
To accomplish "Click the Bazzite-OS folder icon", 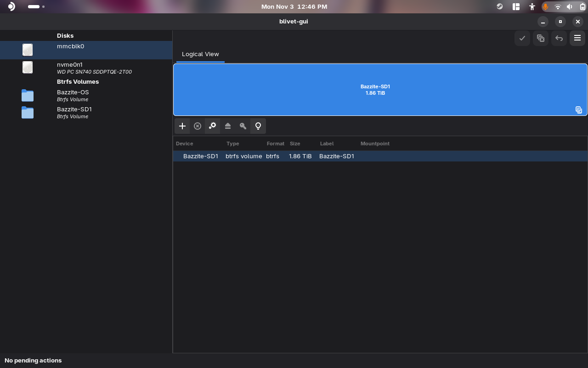I will [28, 96].
